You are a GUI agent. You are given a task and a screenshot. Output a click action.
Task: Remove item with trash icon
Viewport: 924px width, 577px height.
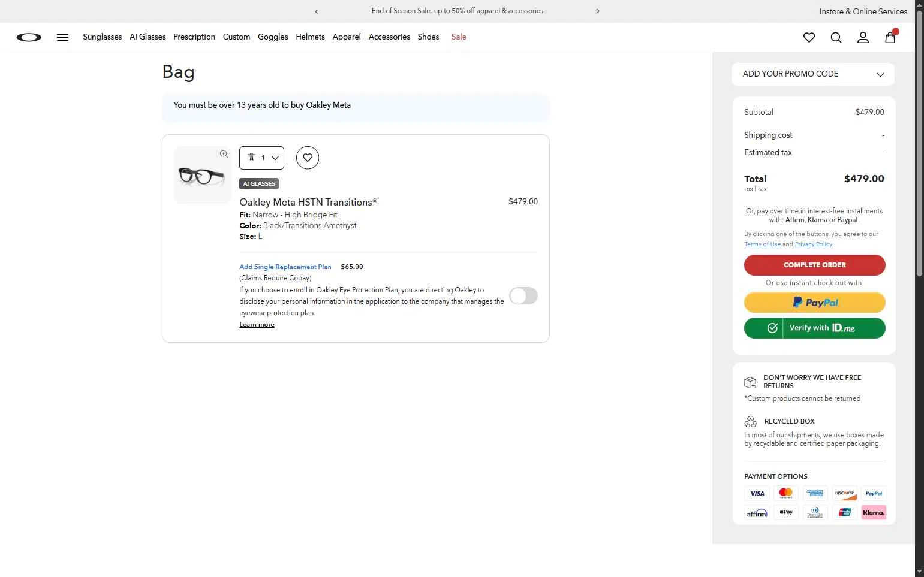click(251, 158)
